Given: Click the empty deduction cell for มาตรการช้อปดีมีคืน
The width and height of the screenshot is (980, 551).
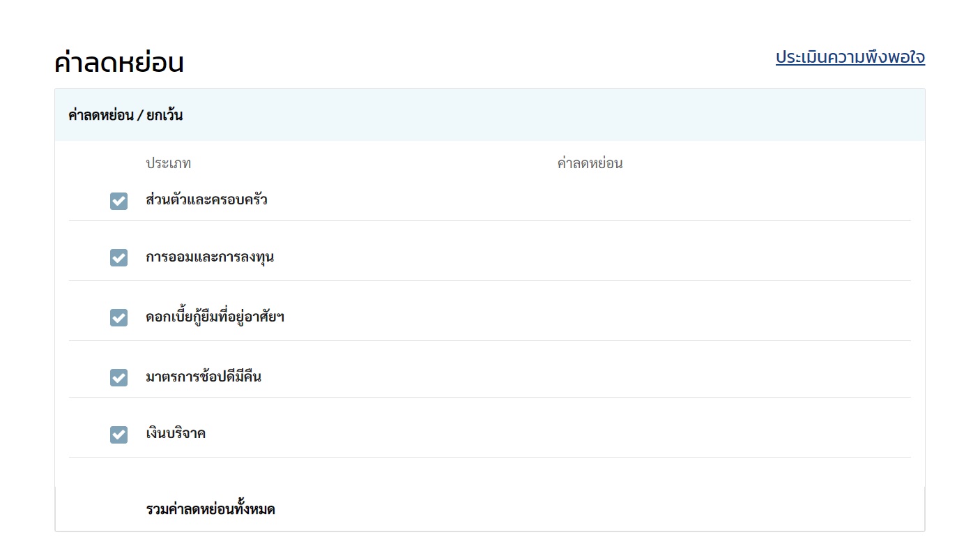Looking at the screenshot, I should tap(590, 377).
